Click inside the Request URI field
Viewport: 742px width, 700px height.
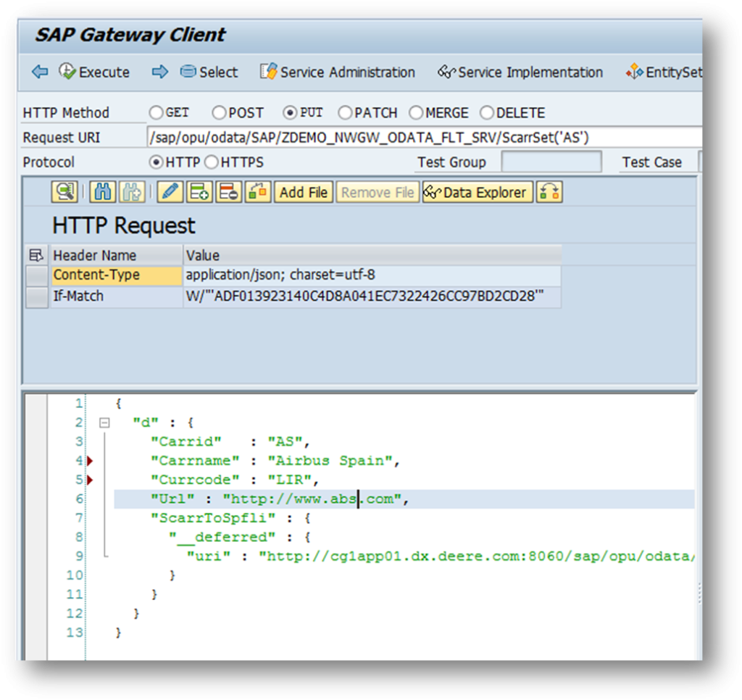point(425,137)
